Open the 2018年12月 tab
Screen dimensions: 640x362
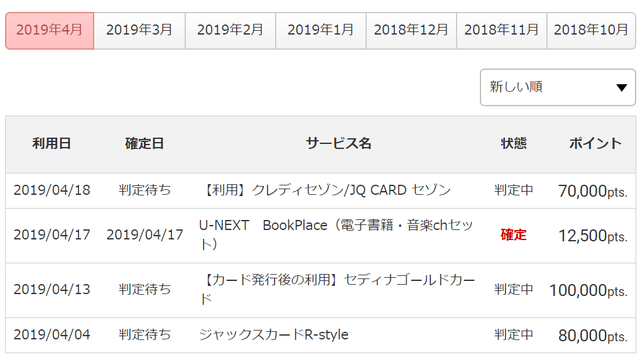pyautogui.click(x=411, y=31)
